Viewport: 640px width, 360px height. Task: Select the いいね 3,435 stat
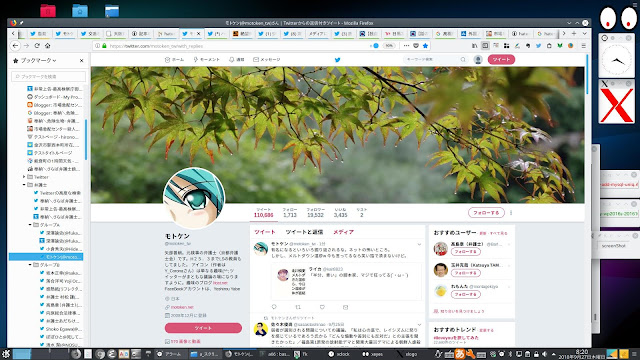pyautogui.click(x=340, y=212)
